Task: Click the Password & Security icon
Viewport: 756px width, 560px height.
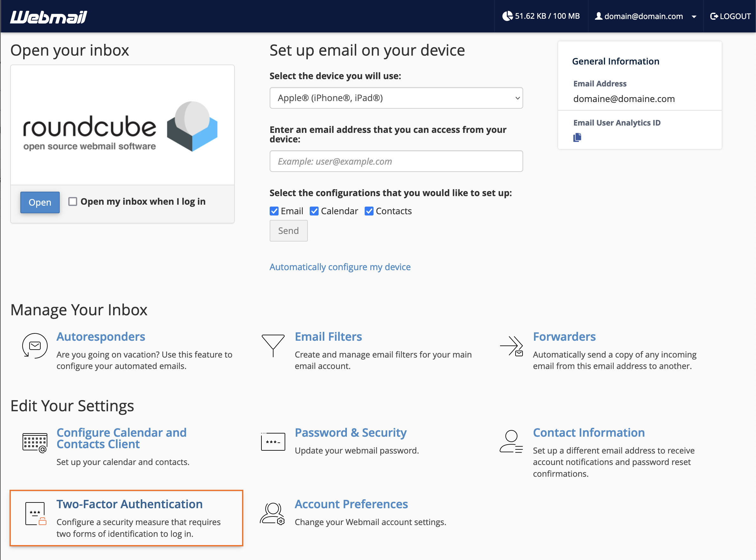Action: (273, 441)
